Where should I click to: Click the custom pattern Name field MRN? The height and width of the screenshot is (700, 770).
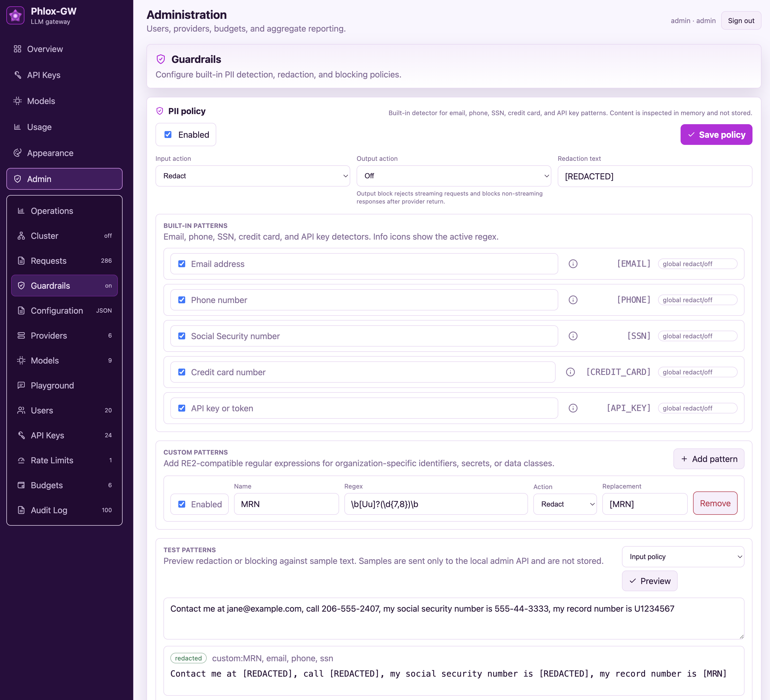286,504
